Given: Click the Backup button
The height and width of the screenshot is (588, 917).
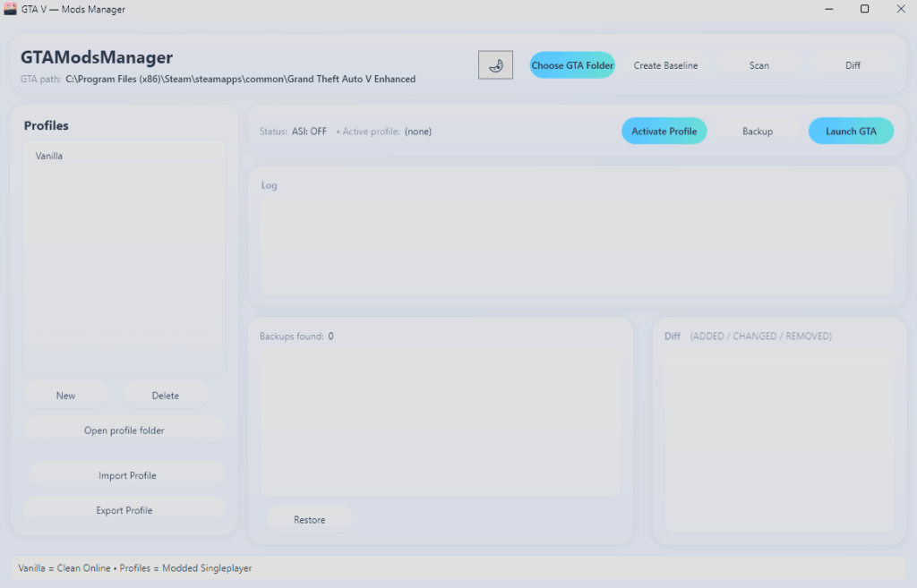Looking at the screenshot, I should [x=758, y=131].
